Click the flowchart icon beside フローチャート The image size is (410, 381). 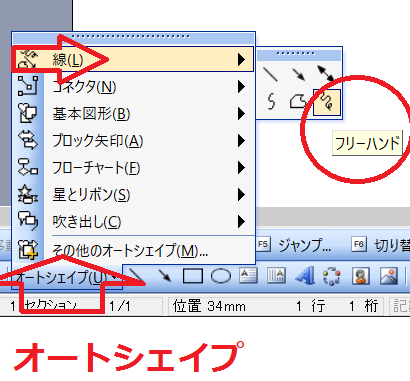pyautogui.click(x=28, y=167)
